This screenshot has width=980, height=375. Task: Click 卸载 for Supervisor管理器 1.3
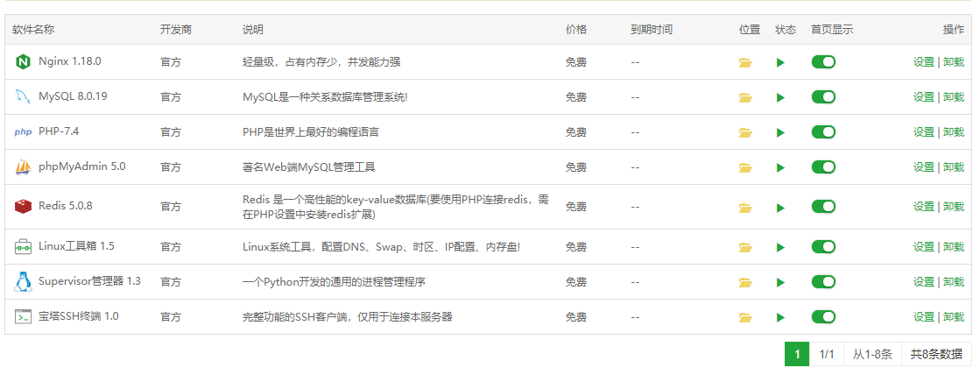pos(954,282)
